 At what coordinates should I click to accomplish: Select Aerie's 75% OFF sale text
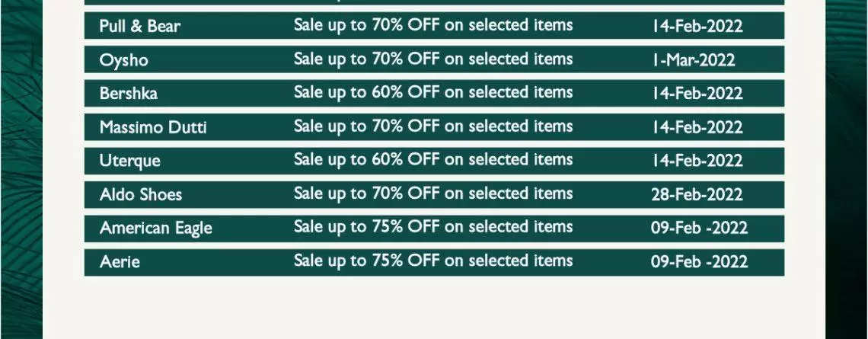coord(433,261)
